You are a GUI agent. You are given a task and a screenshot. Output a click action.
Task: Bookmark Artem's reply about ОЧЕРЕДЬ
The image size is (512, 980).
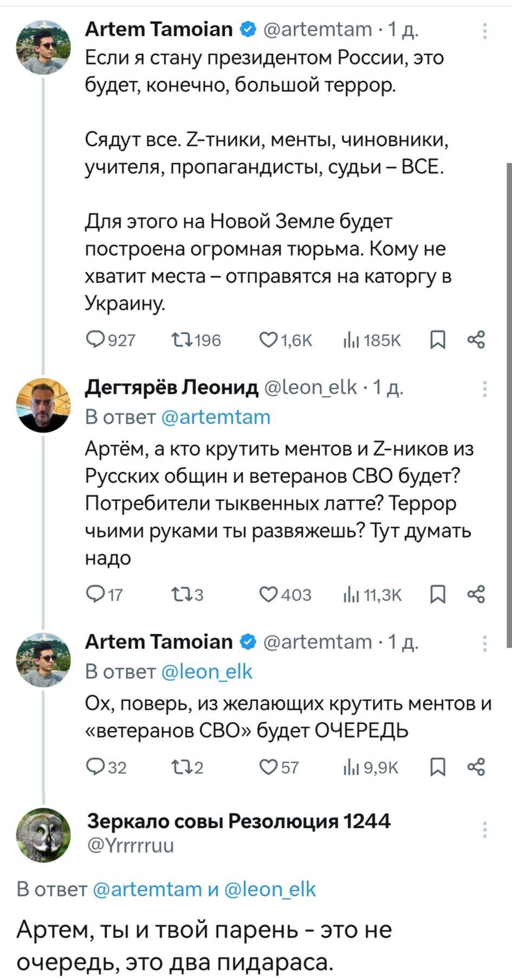pyautogui.click(x=437, y=767)
